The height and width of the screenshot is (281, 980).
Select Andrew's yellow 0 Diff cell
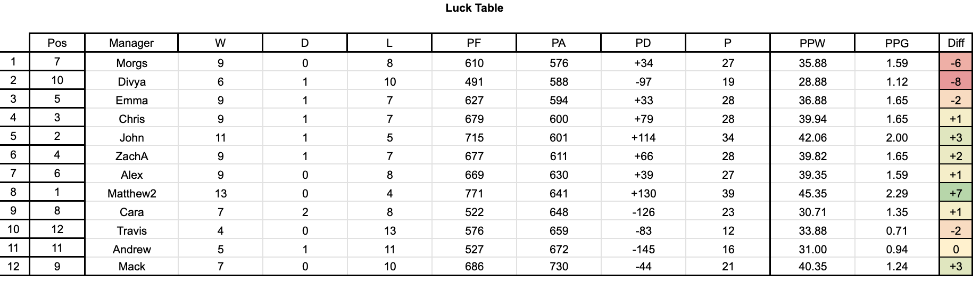coord(956,250)
